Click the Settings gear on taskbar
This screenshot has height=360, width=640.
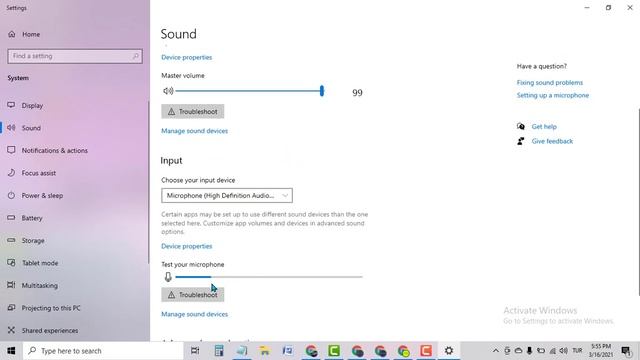(449, 351)
